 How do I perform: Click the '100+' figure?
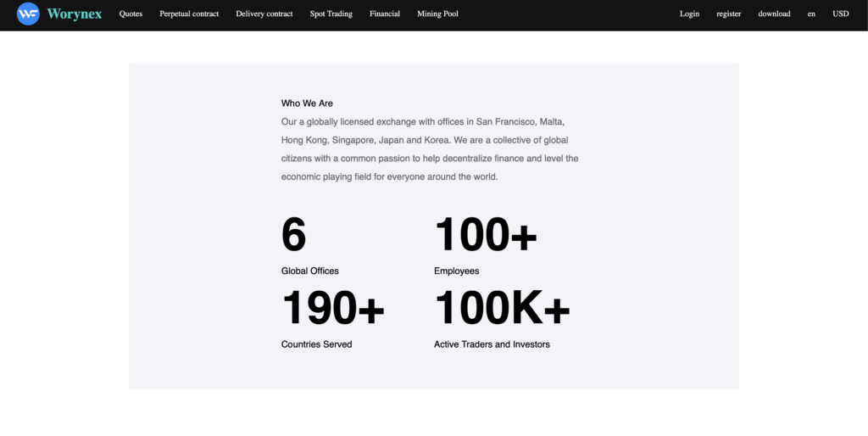(486, 235)
